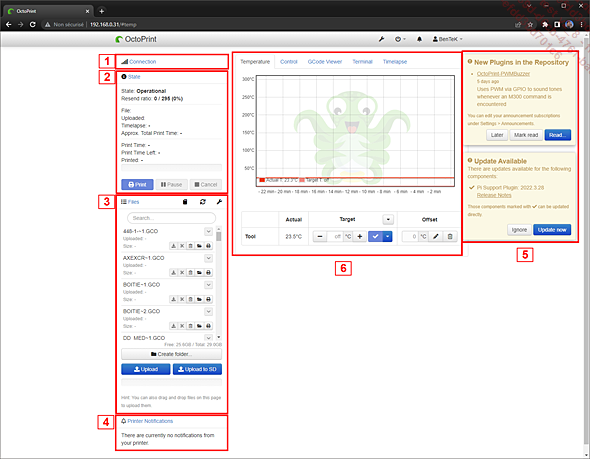Click the file Search field
Screen dimensions: 590x459
click(x=172, y=218)
